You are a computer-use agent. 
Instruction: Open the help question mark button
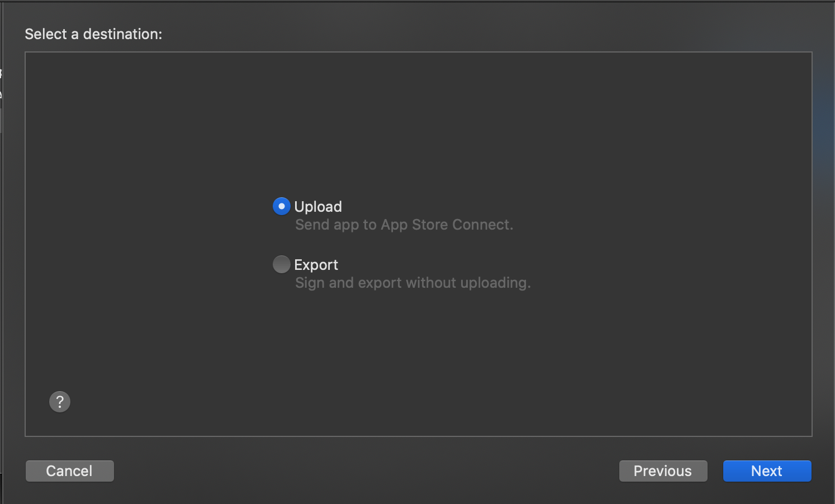60,402
